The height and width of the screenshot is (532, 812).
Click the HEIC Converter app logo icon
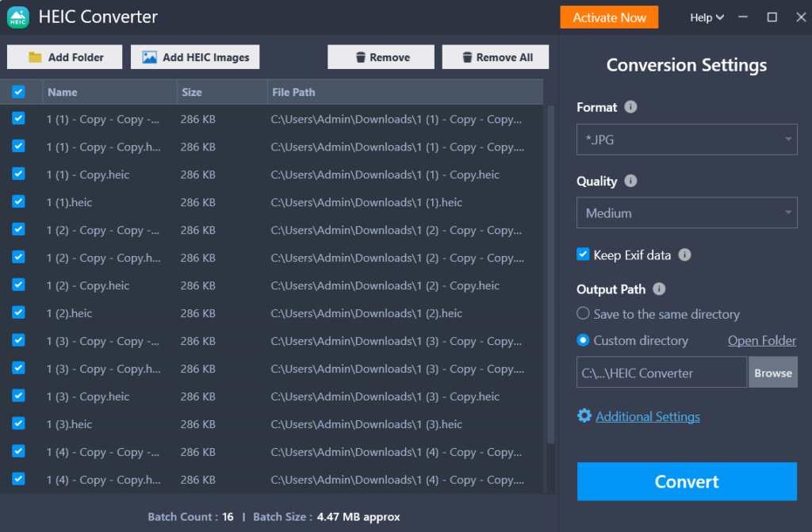click(x=17, y=17)
